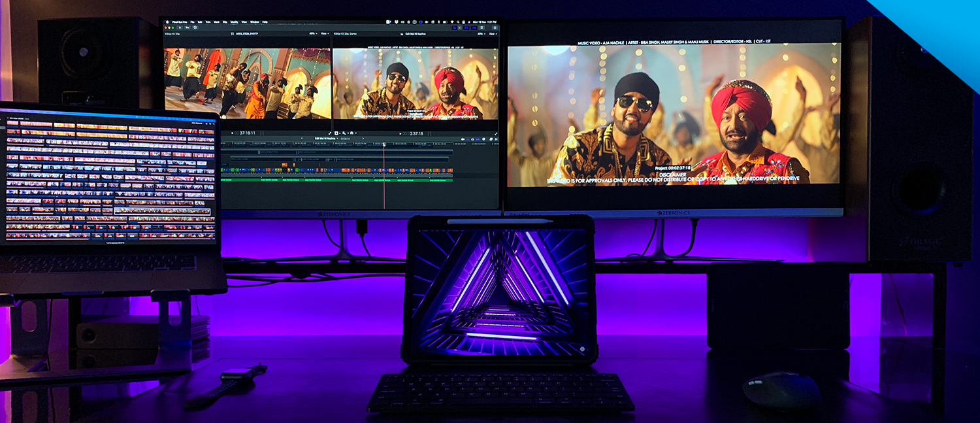Image resolution: width=980 pixels, height=423 pixels.
Task: Open the enhancements wand dropdown below viewer
Action: point(345,133)
